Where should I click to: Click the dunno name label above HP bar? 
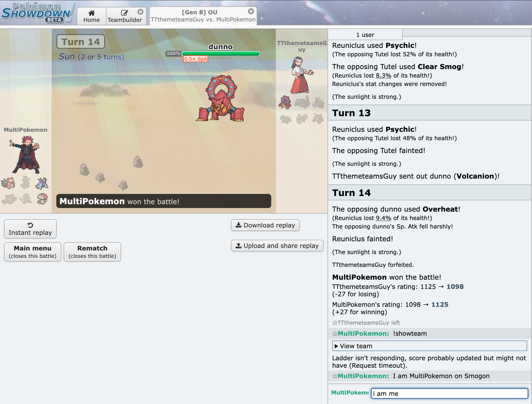[221, 47]
